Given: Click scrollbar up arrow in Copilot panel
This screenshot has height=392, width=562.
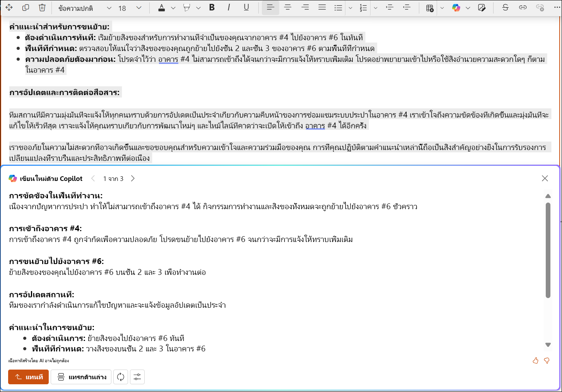Looking at the screenshot, I should click(548, 196).
